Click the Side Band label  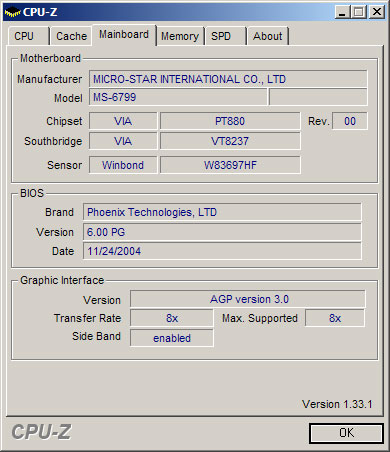click(96, 336)
